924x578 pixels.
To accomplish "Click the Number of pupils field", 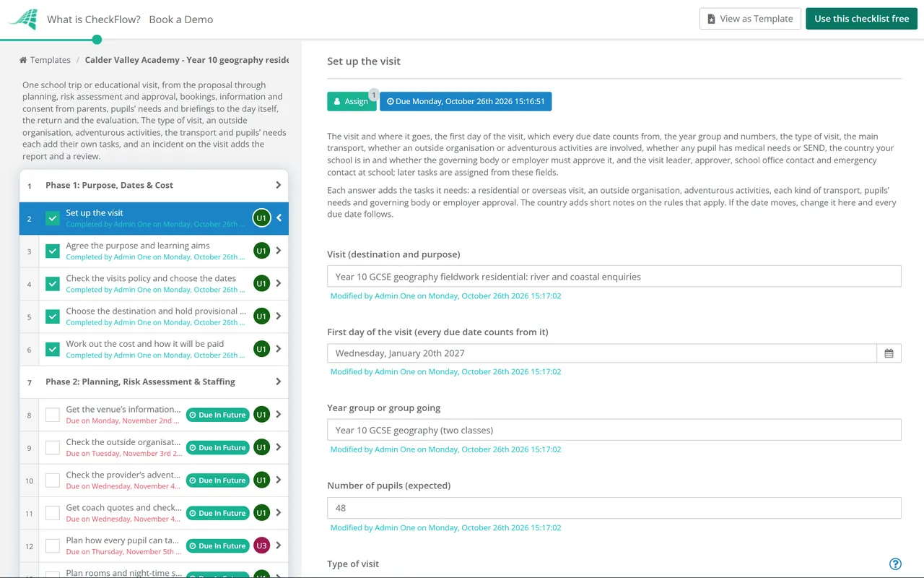I will [x=614, y=508].
